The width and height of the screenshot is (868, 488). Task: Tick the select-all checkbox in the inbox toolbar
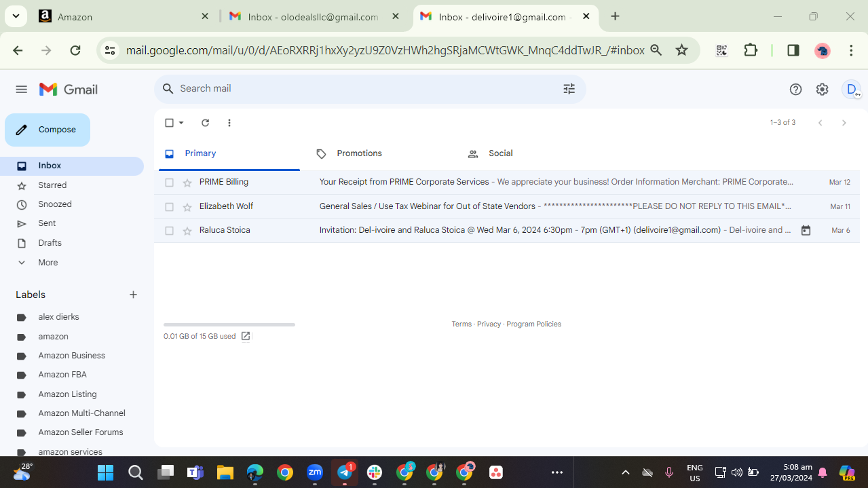169,123
